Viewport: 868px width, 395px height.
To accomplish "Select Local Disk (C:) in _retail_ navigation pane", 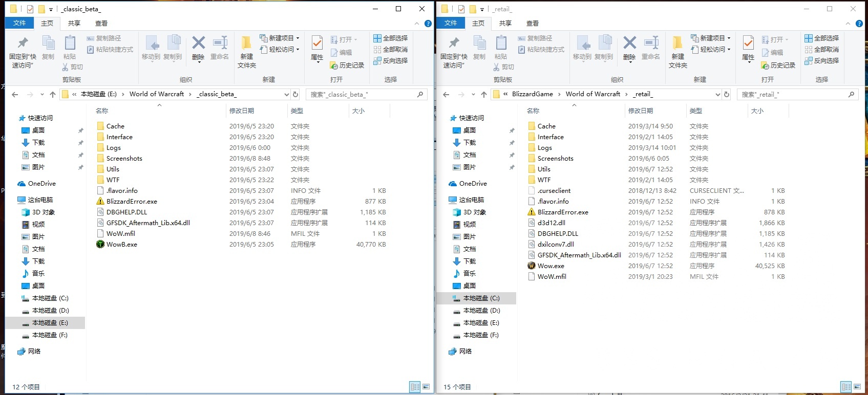I will coord(476,298).
